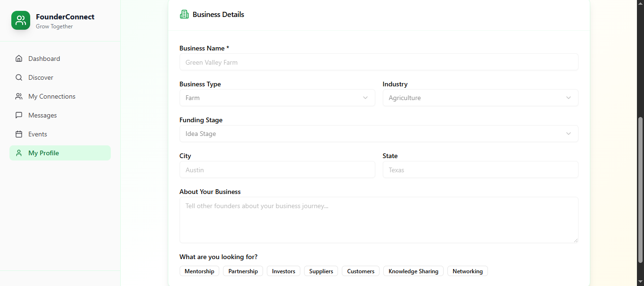
Task: Toggle the Mentorship tag
Action: click(x=199, y=271)
